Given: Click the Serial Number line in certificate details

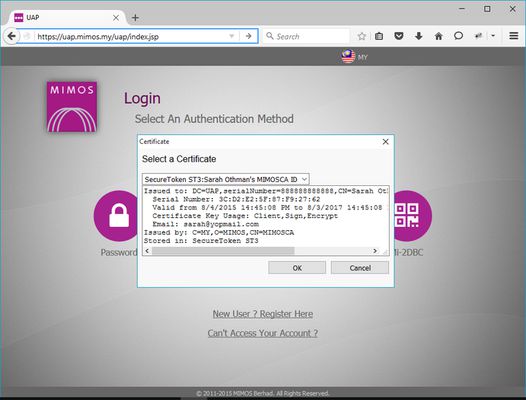Looking at the screenshot, I should (236, 199).
